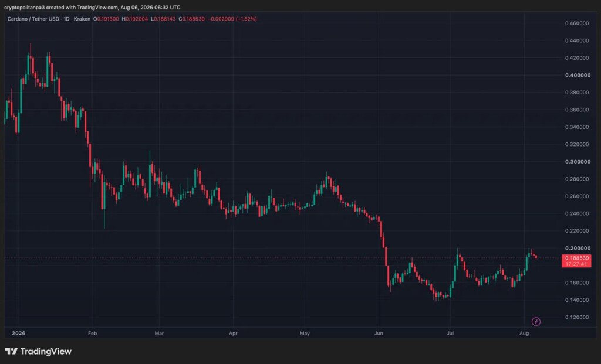Click the Jul label on time axis

[x=450, y=334]
